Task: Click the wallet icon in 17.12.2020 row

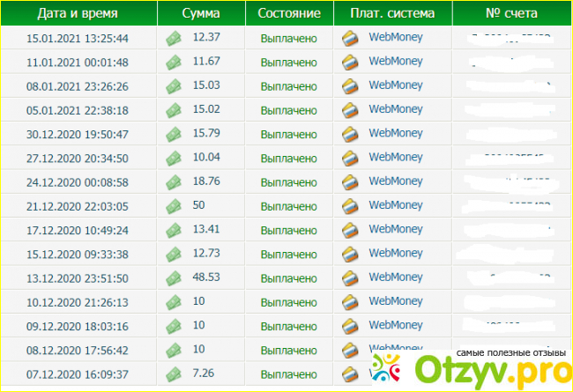Action: (x=350, y=230)
